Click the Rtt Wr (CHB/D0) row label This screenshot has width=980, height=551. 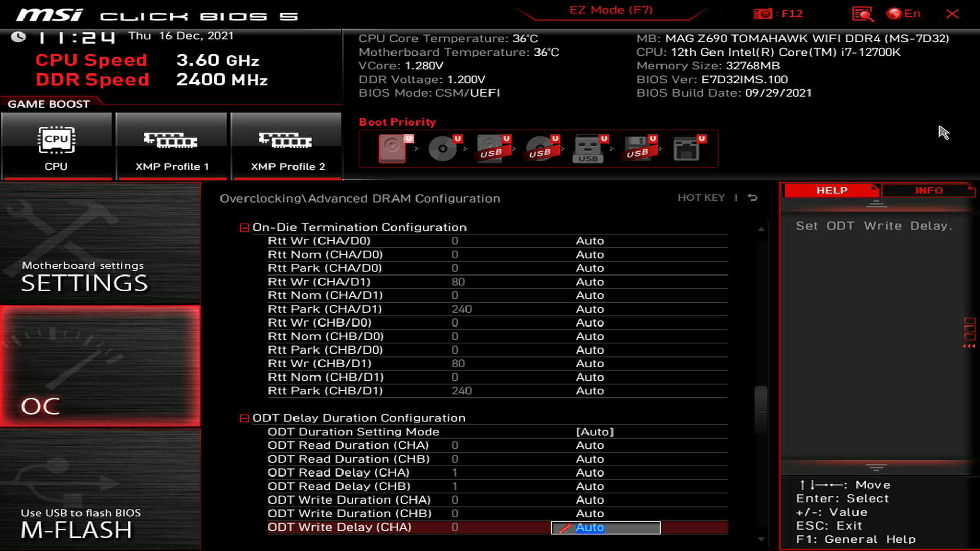coord(320,323)
